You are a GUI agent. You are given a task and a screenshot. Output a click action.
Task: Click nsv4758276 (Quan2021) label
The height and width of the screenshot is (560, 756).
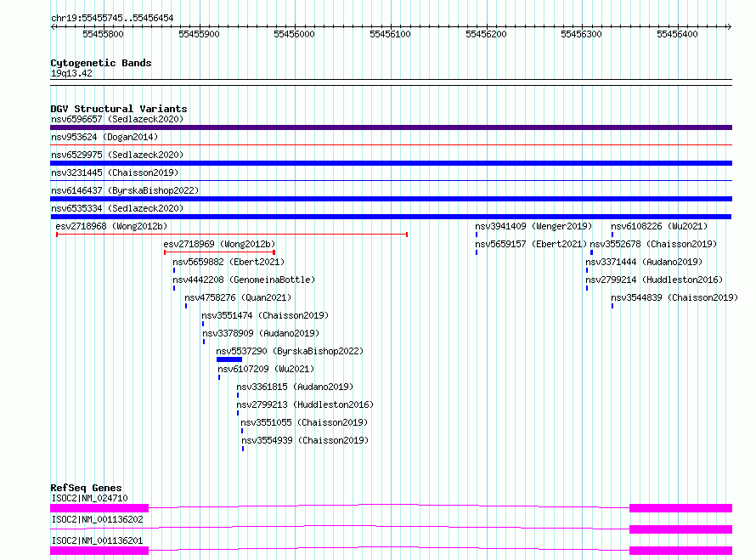click(238, 297)
